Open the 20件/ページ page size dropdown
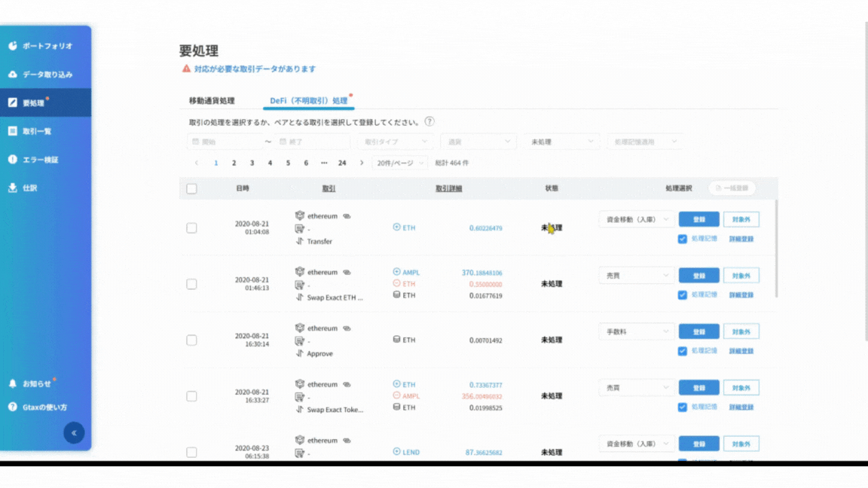Screen dimensions: 868x488 point(399,163)
